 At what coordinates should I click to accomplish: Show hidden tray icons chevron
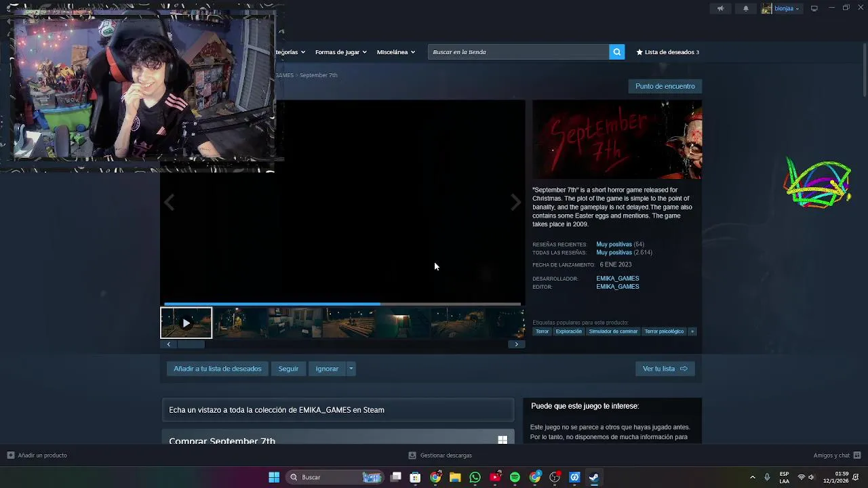tap(752, 477)
